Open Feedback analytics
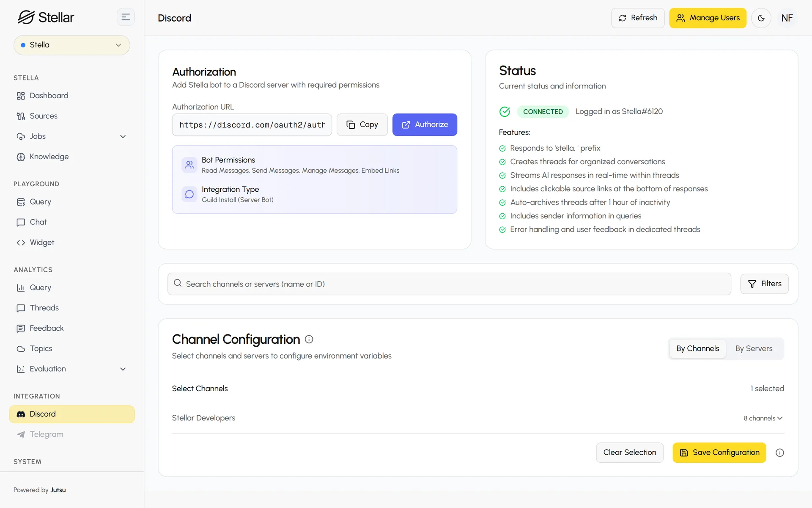This screenshot has width=812, height=508. 72,329
